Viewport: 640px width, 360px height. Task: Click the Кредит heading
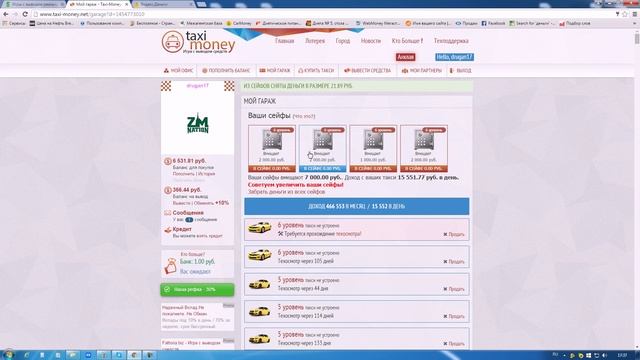tap(182, 229)
